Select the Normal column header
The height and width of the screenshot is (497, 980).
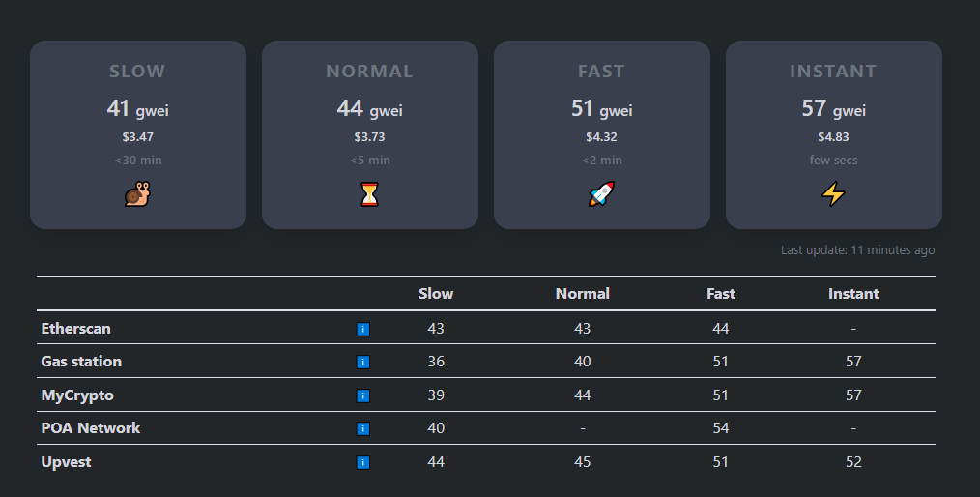(583, 294)
